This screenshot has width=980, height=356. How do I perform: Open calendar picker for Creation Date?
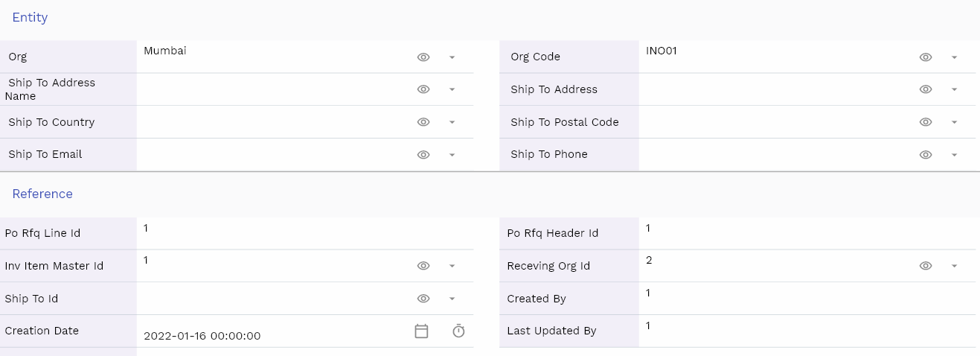click(421, 331)
